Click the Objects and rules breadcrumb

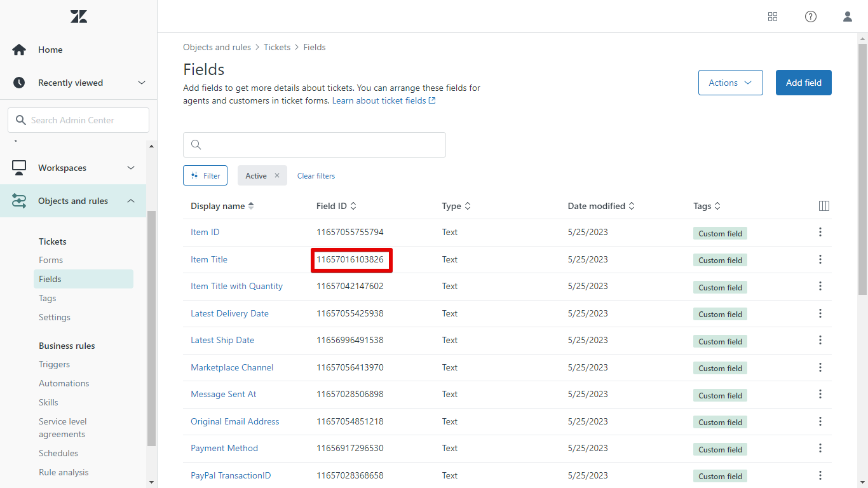[217, 47]
